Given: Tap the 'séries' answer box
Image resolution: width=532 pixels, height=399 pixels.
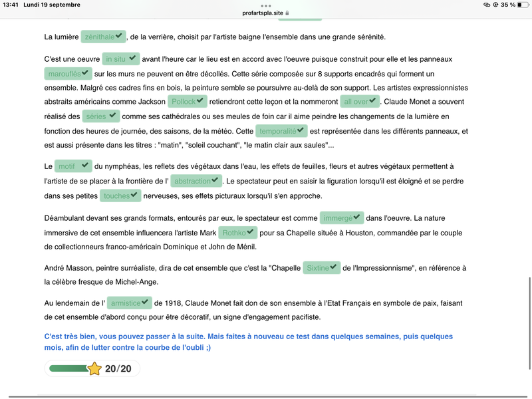Looking at the screenshot, I should (101, 116).
